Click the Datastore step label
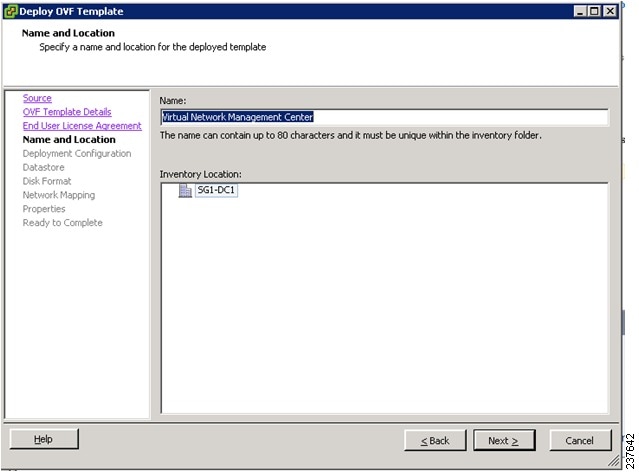The image size is (639, 472). [44, 167]
